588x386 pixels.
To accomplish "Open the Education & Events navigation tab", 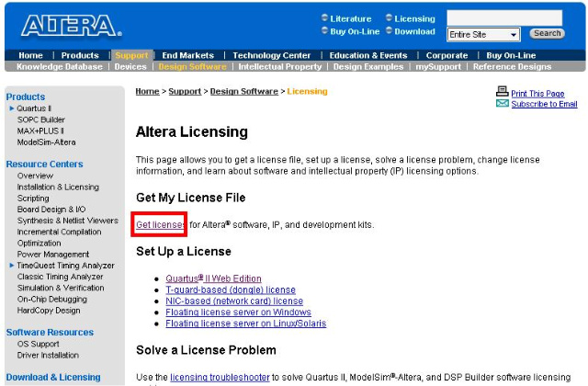I will [x=368, y=55].
